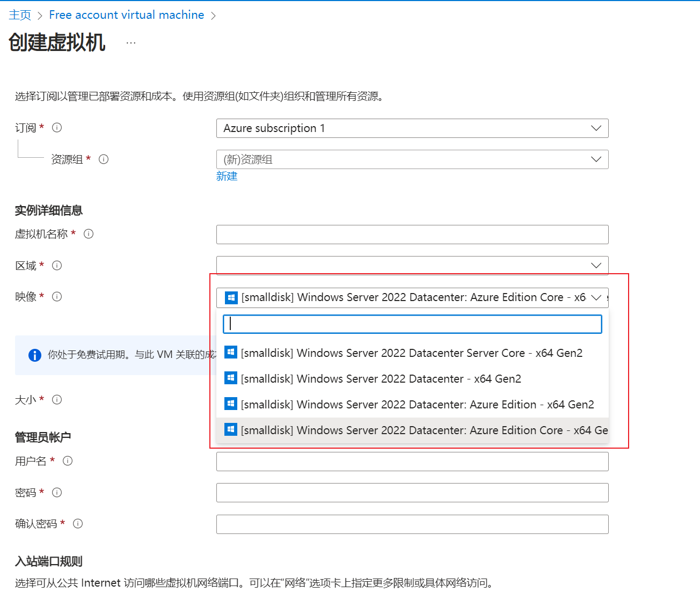
Task: Focus the 确认密码 input field
Action: coord(412,524)
